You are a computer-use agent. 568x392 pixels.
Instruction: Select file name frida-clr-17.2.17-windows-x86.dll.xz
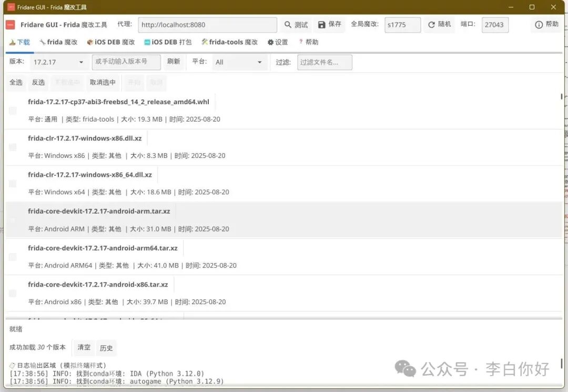coord(85,138)
